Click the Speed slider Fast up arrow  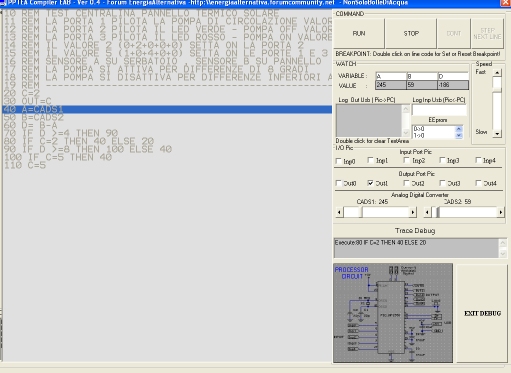[497, 73]
